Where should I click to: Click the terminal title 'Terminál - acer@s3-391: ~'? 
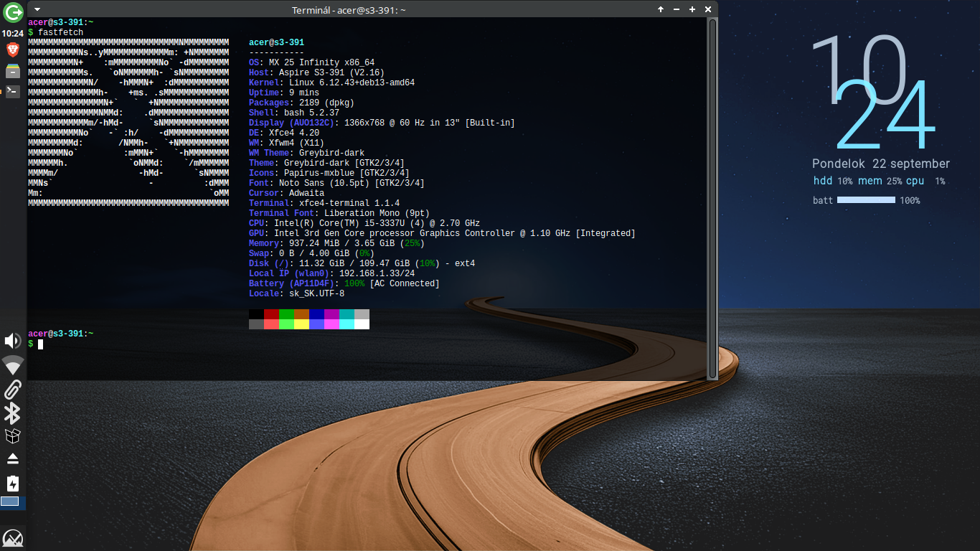click(x=349, y=10)
